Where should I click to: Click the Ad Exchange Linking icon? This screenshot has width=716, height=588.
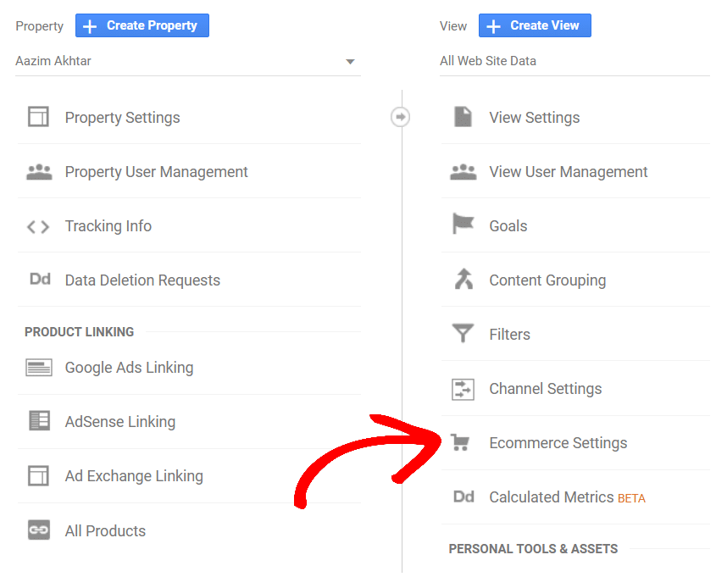click(38, 475)
